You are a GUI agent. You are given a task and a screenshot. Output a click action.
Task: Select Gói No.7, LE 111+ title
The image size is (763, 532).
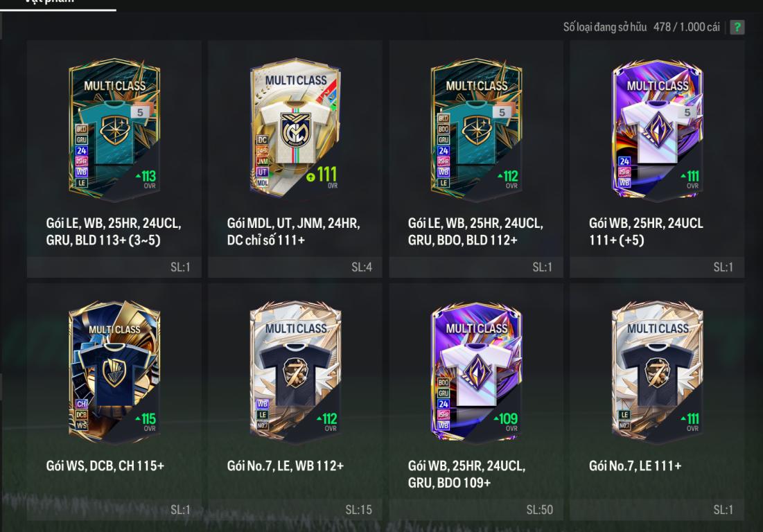(635, 466)
